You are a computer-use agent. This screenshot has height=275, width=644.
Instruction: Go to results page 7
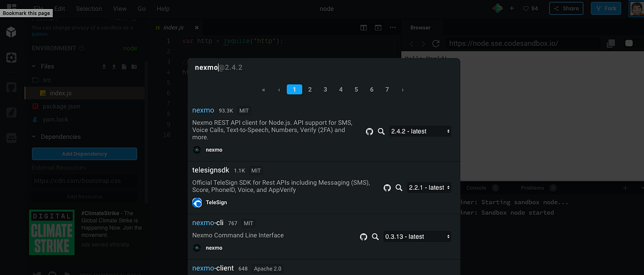tap(387, 90)
